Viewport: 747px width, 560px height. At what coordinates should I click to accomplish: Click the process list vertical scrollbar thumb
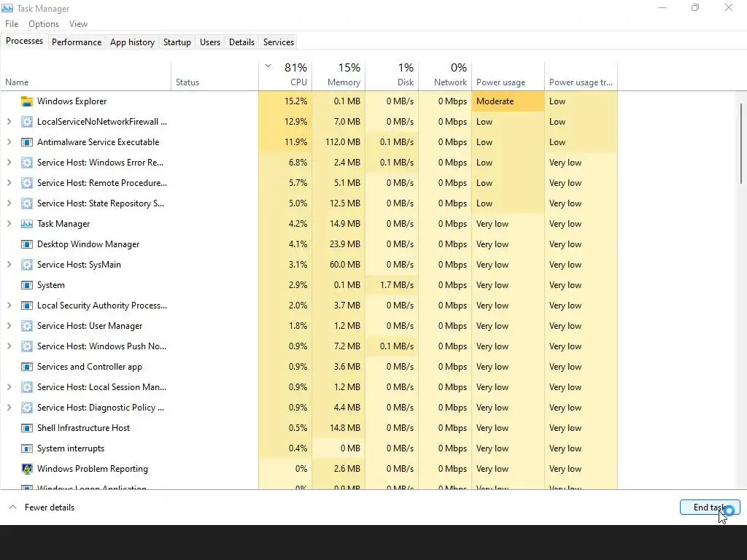click(741, 144)
